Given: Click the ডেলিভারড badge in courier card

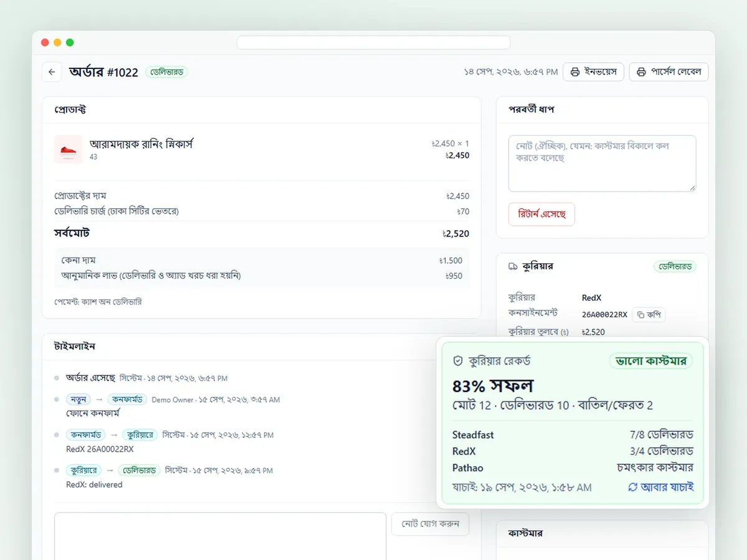Looking at the screenshot, I should (675, 266).
